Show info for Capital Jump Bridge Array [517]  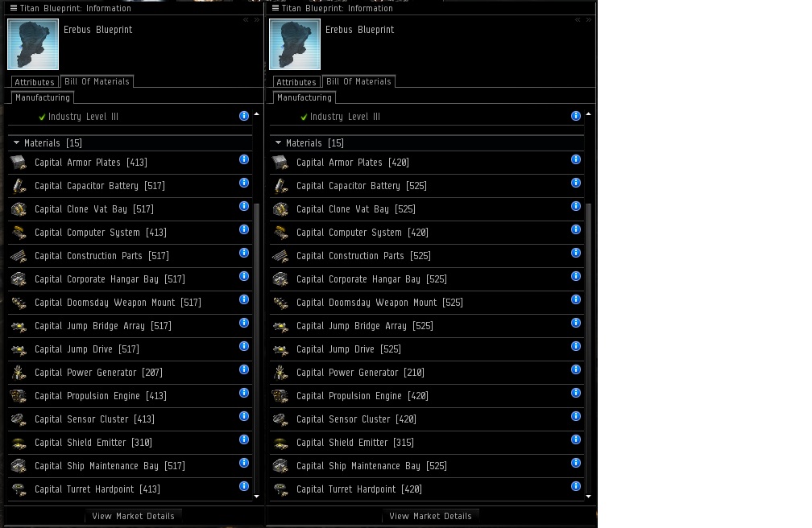tap(244, 323)
